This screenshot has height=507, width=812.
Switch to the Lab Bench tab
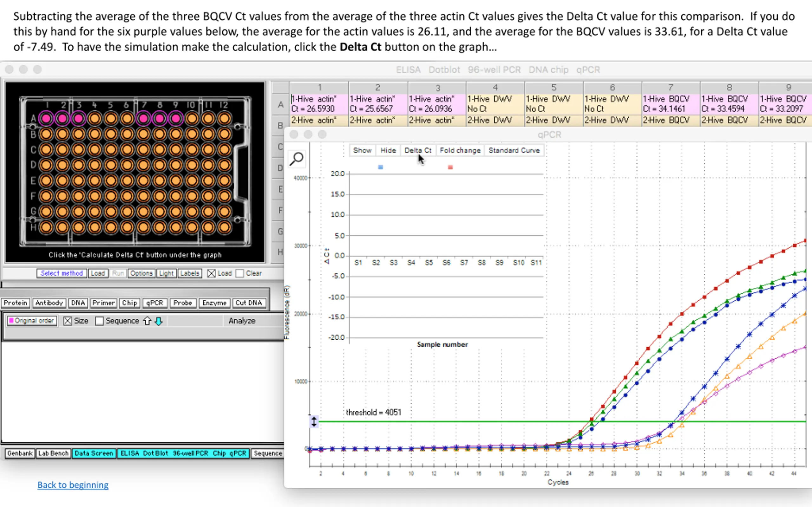(53, 453)
